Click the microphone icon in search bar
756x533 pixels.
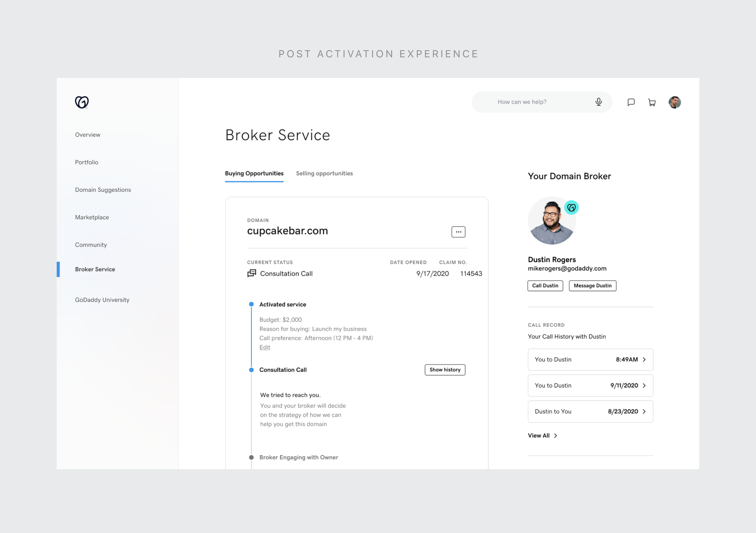click(598, 102)
